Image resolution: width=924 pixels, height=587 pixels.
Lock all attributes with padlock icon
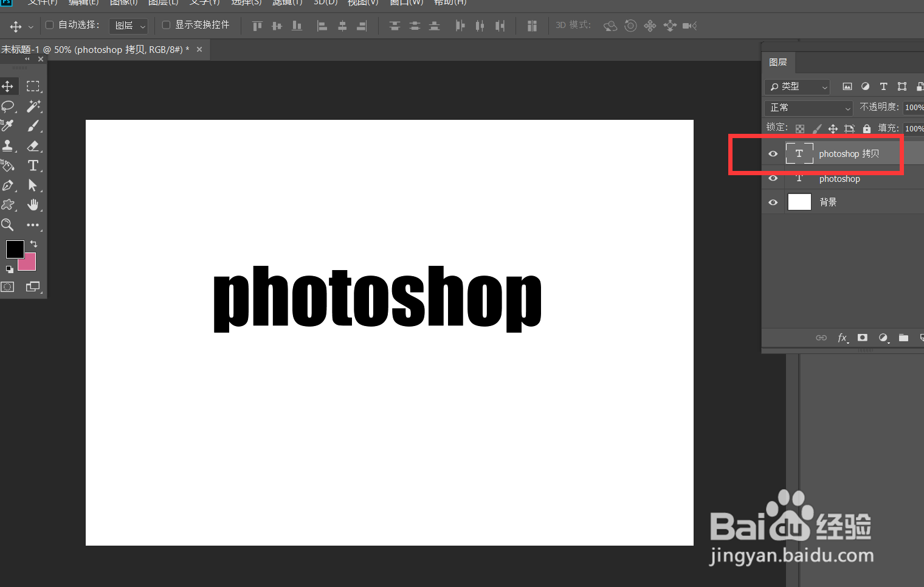point(867,128)
